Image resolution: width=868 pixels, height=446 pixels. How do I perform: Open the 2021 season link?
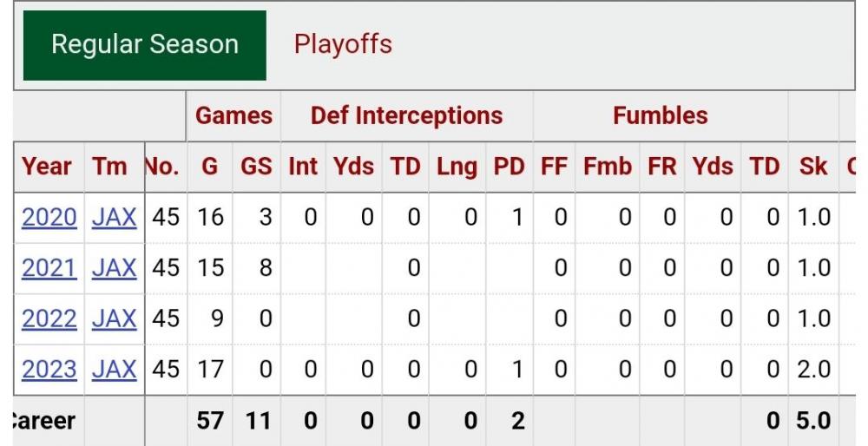pos(49,268)
